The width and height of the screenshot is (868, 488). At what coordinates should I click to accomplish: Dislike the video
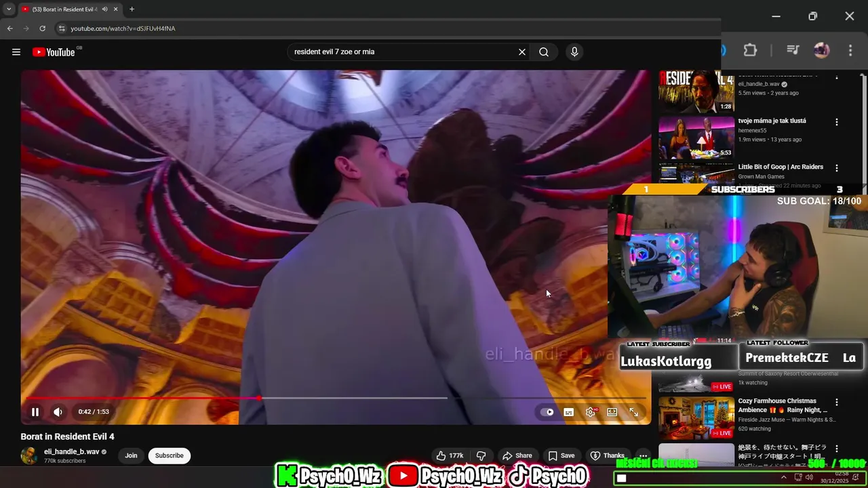click(481, 455)
